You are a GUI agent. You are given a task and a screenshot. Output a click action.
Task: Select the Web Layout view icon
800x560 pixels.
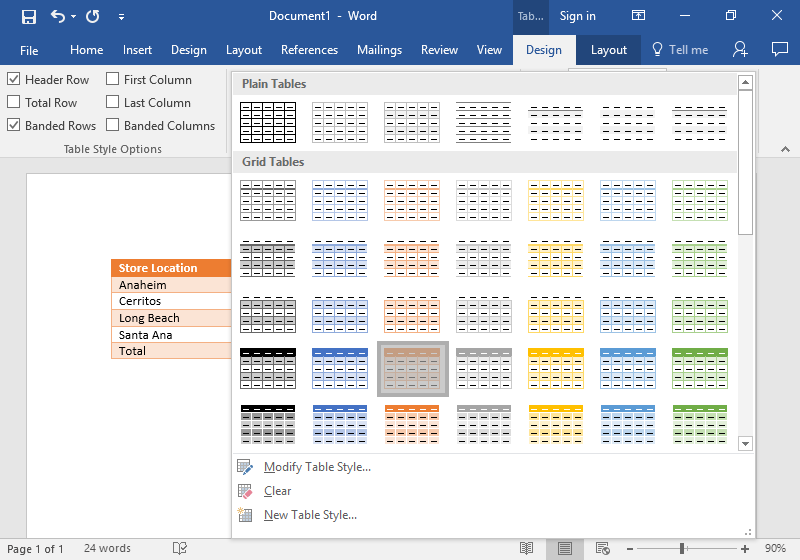pyautogui.click(x=603, y=548)
